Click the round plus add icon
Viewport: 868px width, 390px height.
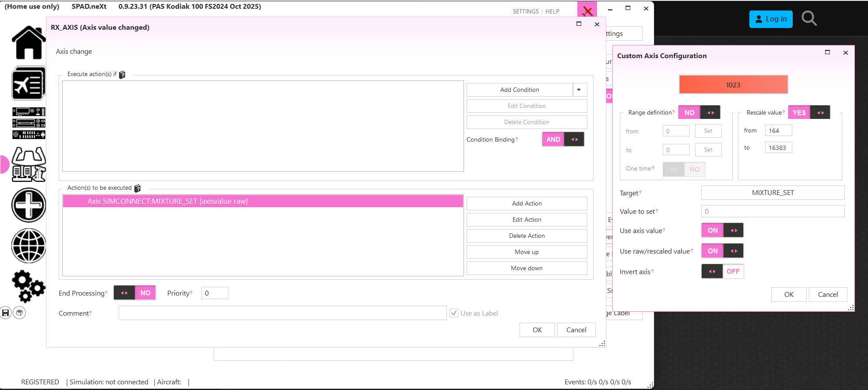click(x=29, y=205)
